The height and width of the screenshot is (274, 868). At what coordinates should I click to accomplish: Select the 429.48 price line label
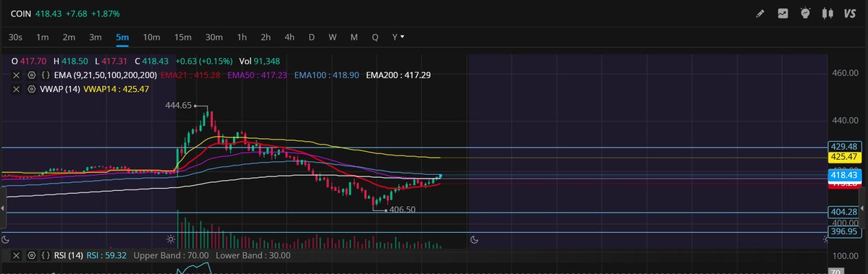[844, 146]
